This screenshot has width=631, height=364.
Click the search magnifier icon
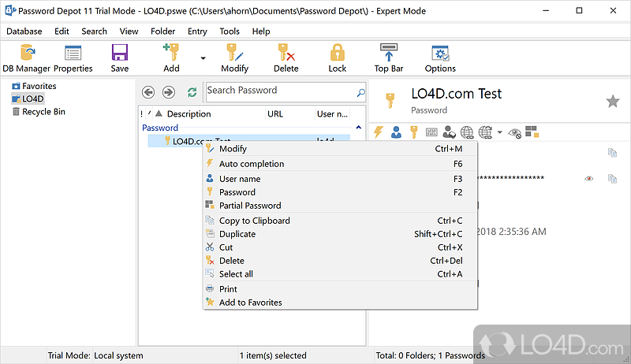coord(361,93)
